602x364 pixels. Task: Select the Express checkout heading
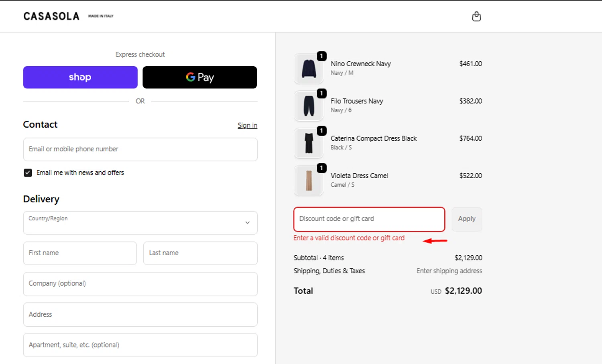pyautogui.click(x=140, y=55)
